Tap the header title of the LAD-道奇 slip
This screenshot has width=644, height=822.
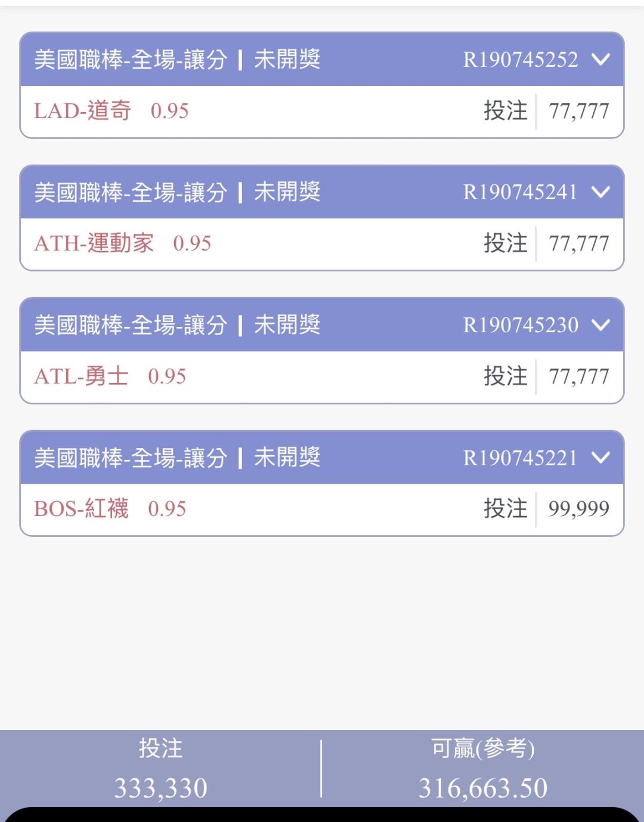coord(131,60)
